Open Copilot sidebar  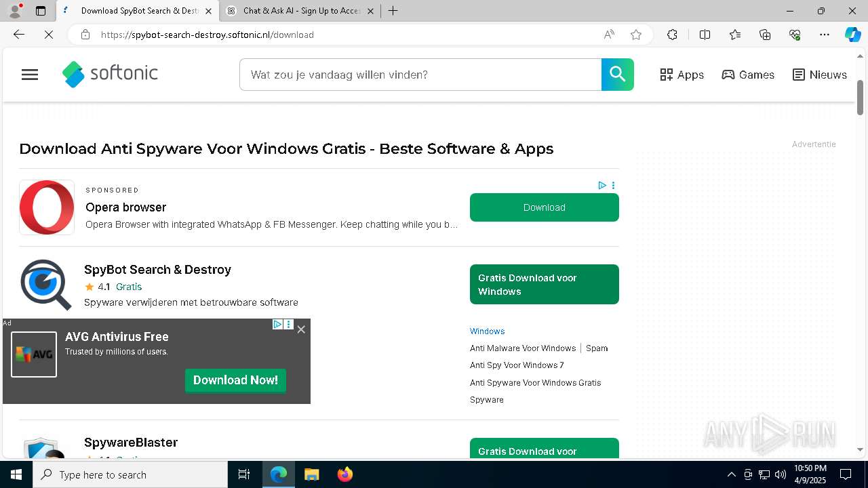click(x=852, y=35)
